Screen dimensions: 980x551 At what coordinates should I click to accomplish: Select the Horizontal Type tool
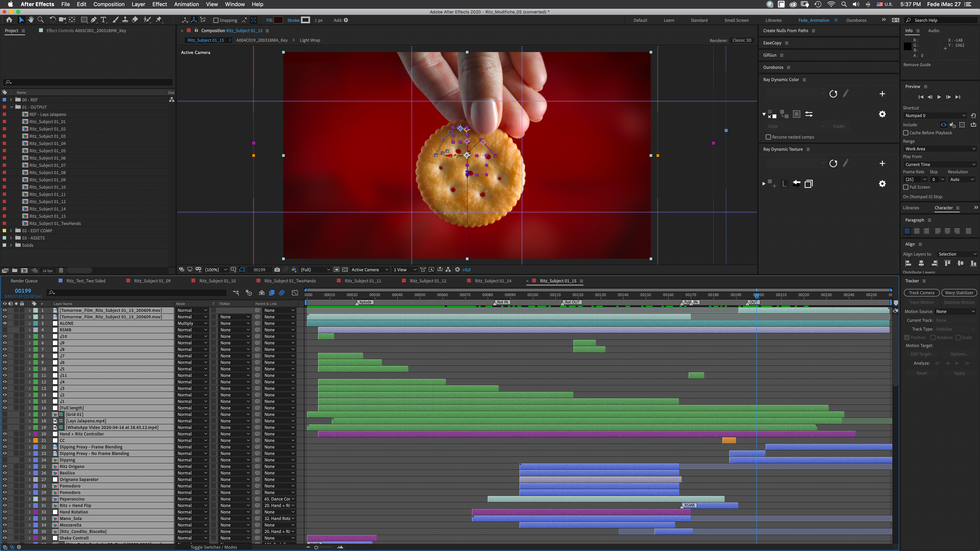point(103,20)
